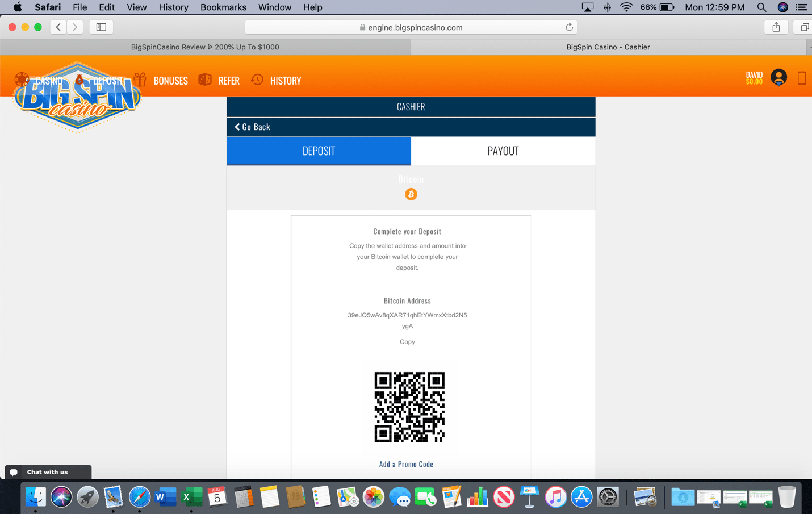812x514 pixels.
Task: Copy the Bitcoin address
Action: [x=407, y=342]
